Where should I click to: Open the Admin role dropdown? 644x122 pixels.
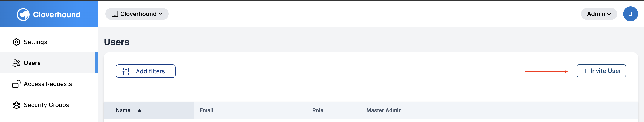pos(599,14)
